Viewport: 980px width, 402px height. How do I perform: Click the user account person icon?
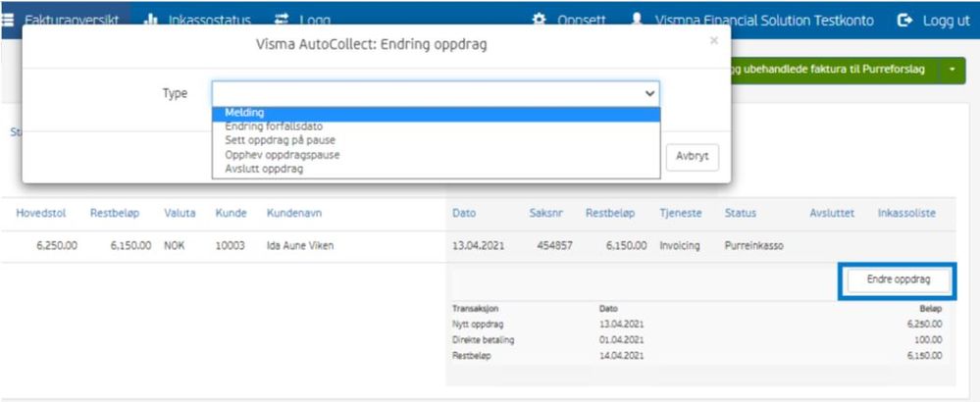[637, 20]
